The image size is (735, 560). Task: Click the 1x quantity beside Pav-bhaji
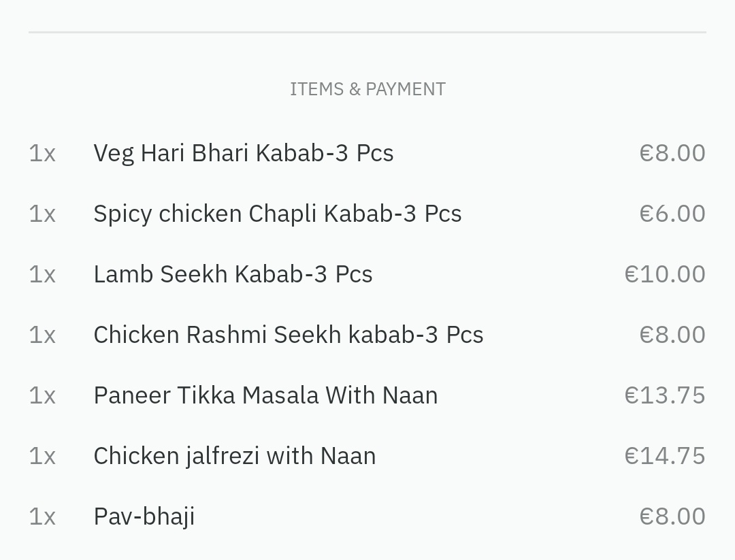[x=42, y=516]
